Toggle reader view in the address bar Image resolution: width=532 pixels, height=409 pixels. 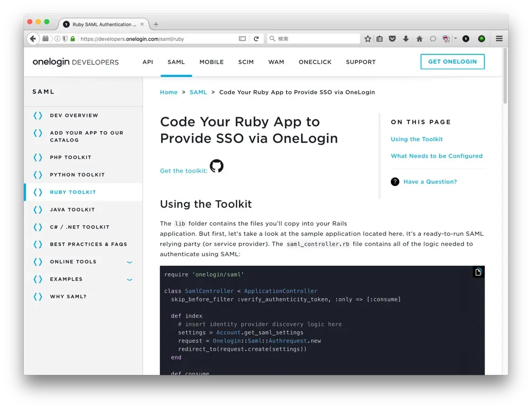(242, 38)
